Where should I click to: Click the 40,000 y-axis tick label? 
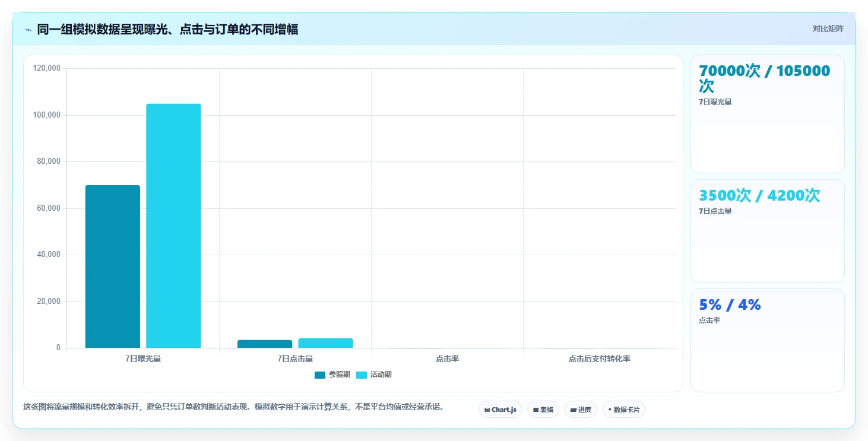tap(49, 255)
